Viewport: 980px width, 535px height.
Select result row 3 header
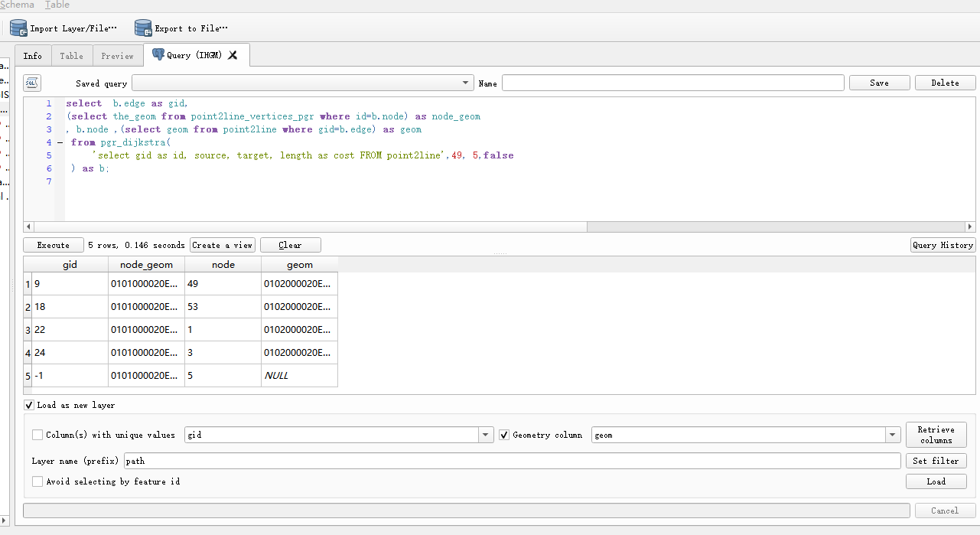pyautogui.click(x=28, y=330)
